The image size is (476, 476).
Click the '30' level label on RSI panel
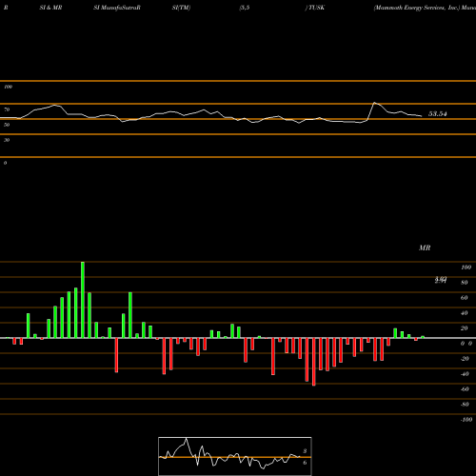click(7, 140)
